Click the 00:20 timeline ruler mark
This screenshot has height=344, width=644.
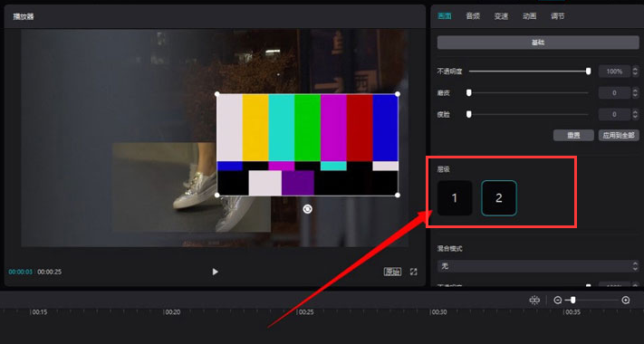(172, 312)
